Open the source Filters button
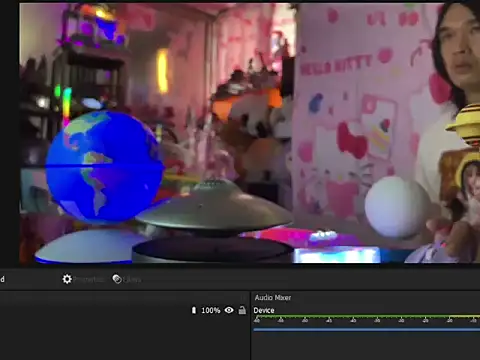This screenshot has height=360, width=480. (127, 279)
